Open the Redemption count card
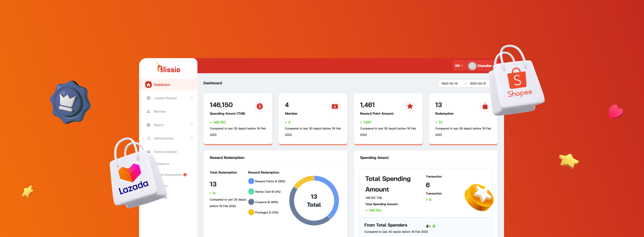Screen dimensions: 644x237 pyautogui.click(x=463, y=119)
